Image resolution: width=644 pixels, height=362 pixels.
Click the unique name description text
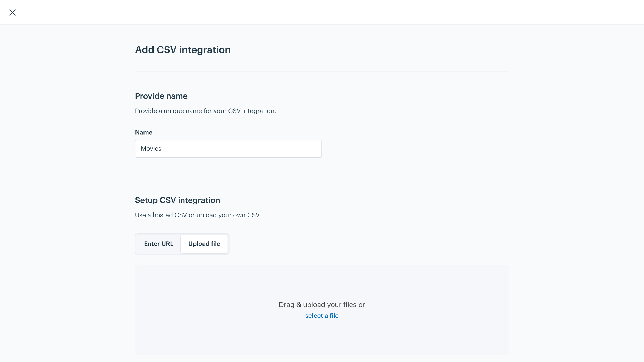205,111
